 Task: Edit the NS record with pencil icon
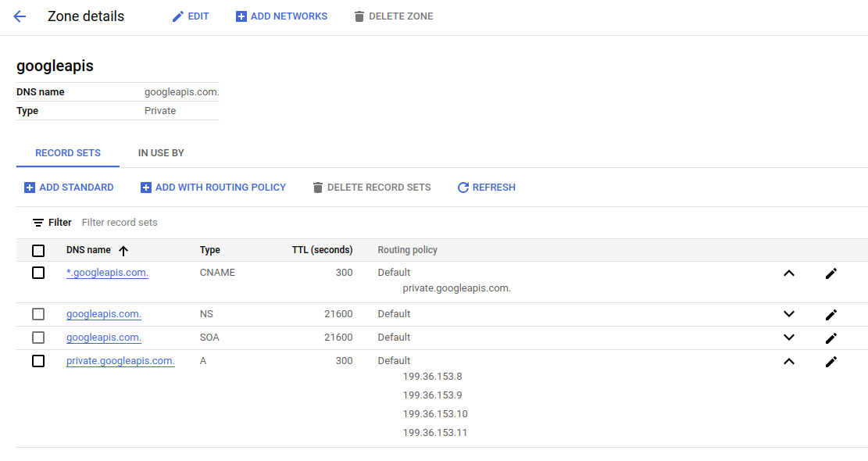click(831, 315)
